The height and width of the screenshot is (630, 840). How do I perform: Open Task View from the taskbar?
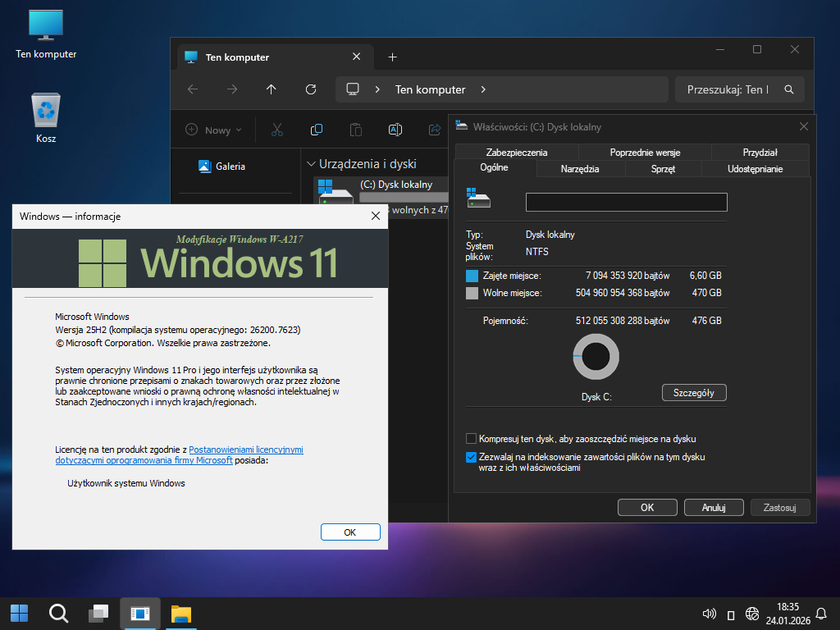99,613
